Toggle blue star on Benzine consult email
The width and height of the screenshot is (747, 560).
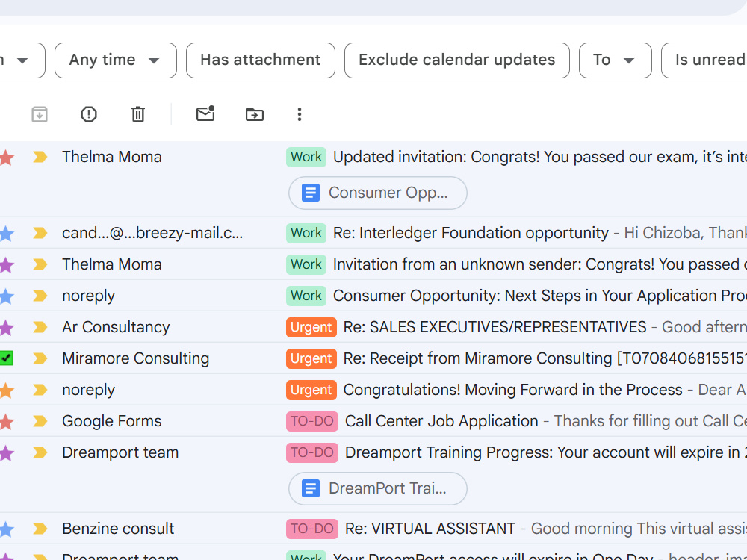point(6,529)
